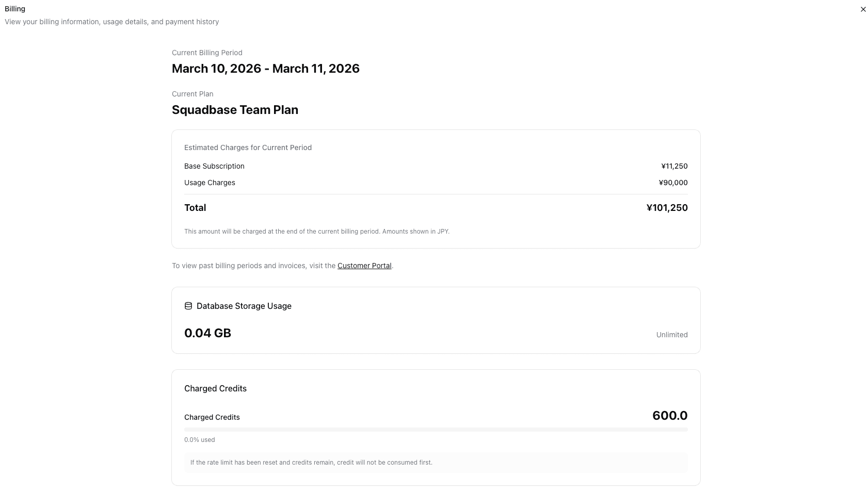Image resolution: width=868 pixels, height=493 pixels.
Task: Select the March 10, 2026 billing period heading
Action: (x=265, y=69)
